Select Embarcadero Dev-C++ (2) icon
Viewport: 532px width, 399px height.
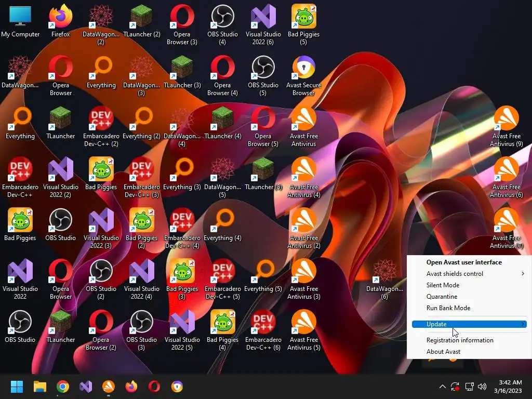coord(101,127)
